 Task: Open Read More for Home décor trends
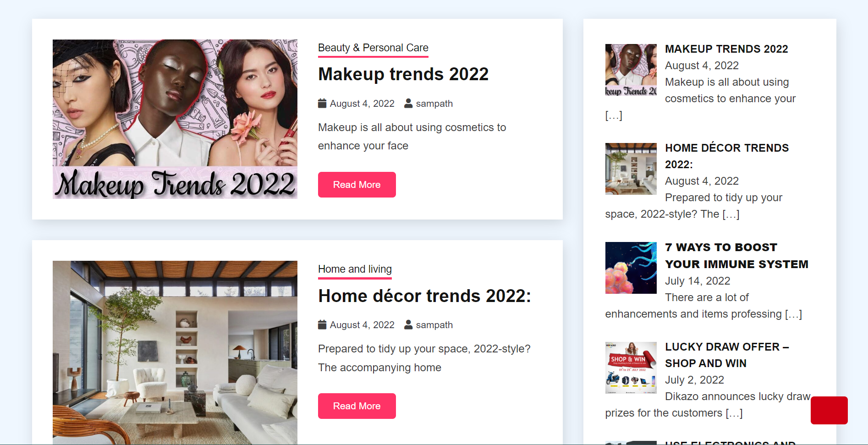[357, 406]
